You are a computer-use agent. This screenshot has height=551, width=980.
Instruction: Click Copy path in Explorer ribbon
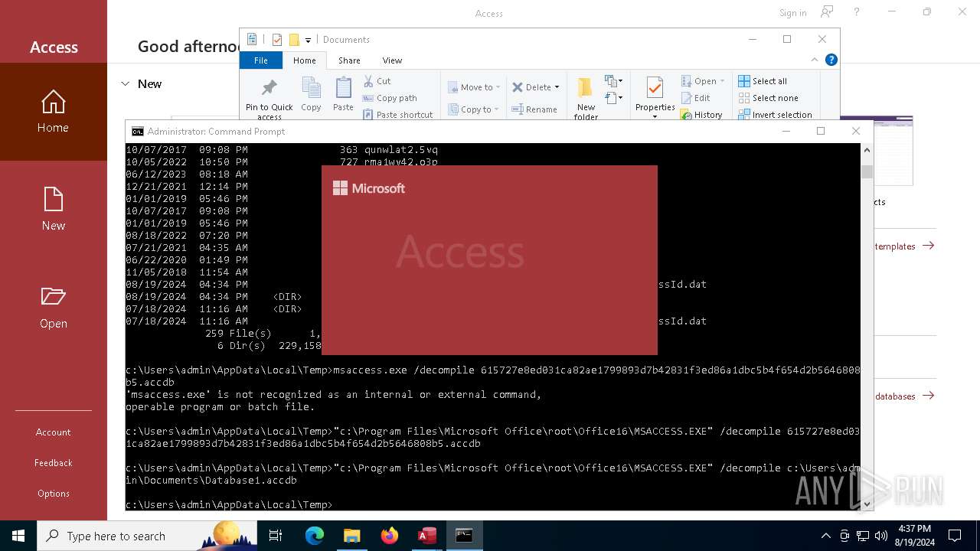pos(390,98)
